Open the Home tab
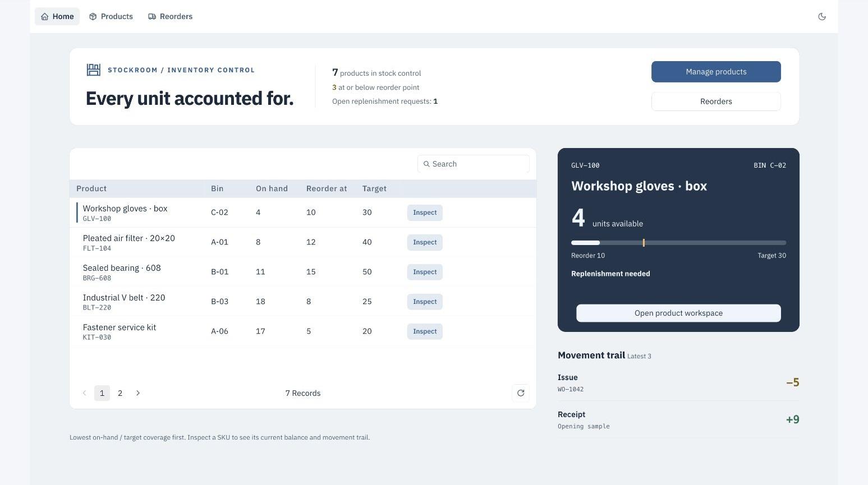This screenshot has height=485, width=868. click(57, 16)
